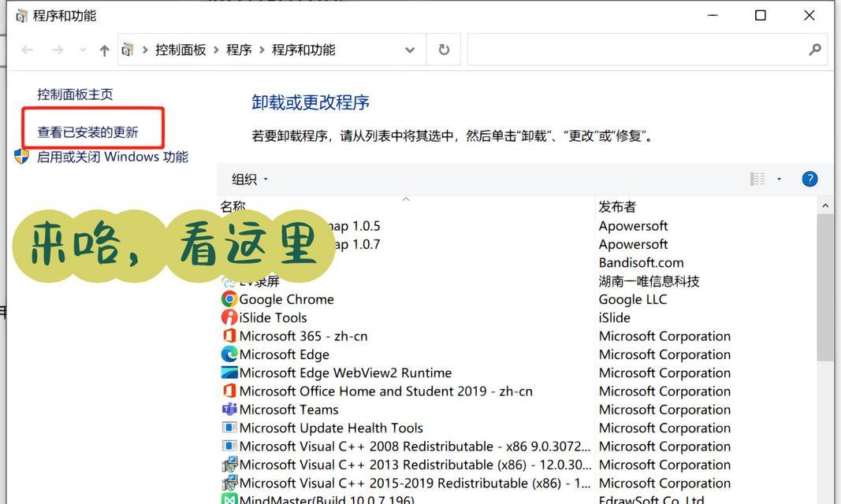Screen dimensions: 841x504
Task: Open the recent locations dropdown arrow
Action: 83,50
